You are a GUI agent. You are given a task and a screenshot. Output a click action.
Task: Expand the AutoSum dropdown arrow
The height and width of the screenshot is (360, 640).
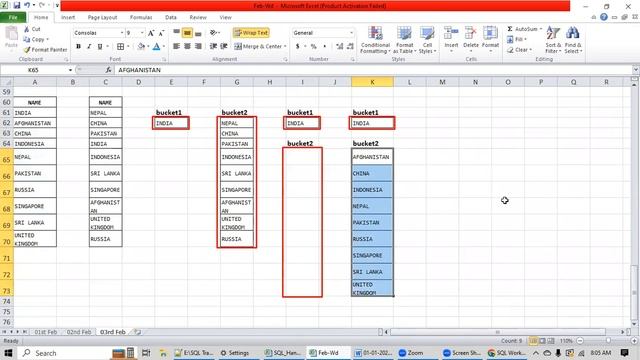pos(541,29)
